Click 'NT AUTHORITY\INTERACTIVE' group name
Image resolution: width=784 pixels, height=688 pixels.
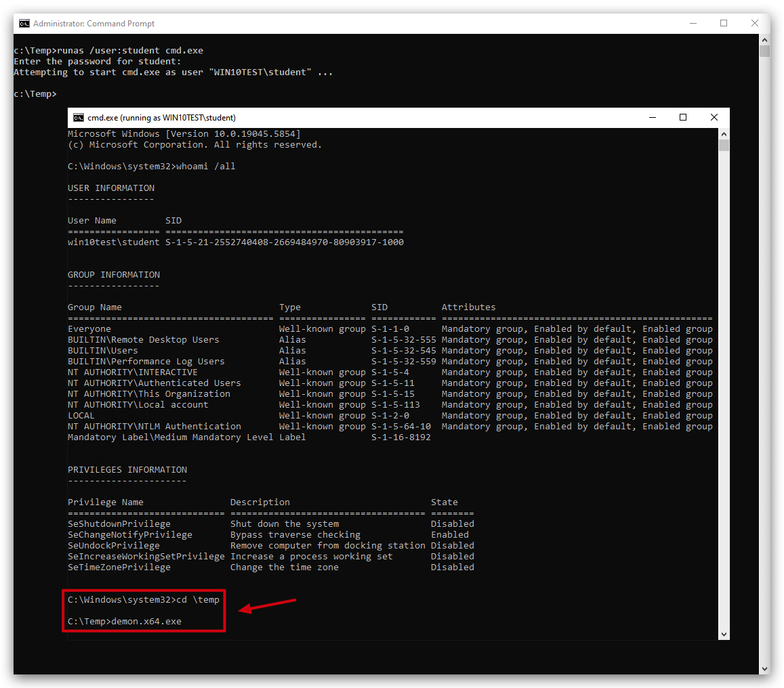[x=133, y=372]
